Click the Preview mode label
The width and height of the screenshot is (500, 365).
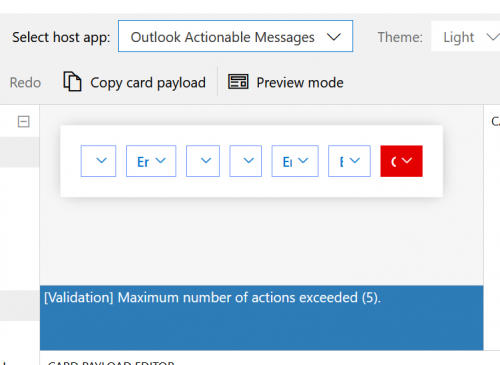click(300, 83)
